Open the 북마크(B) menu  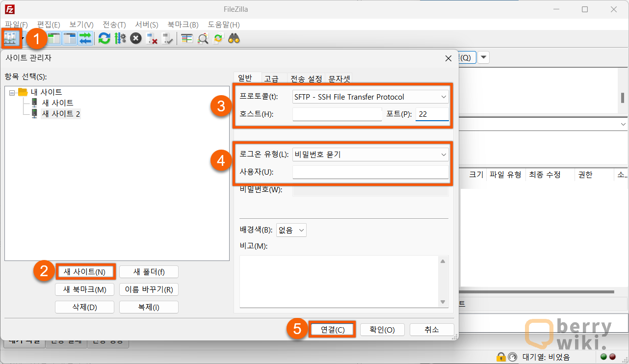183,25
